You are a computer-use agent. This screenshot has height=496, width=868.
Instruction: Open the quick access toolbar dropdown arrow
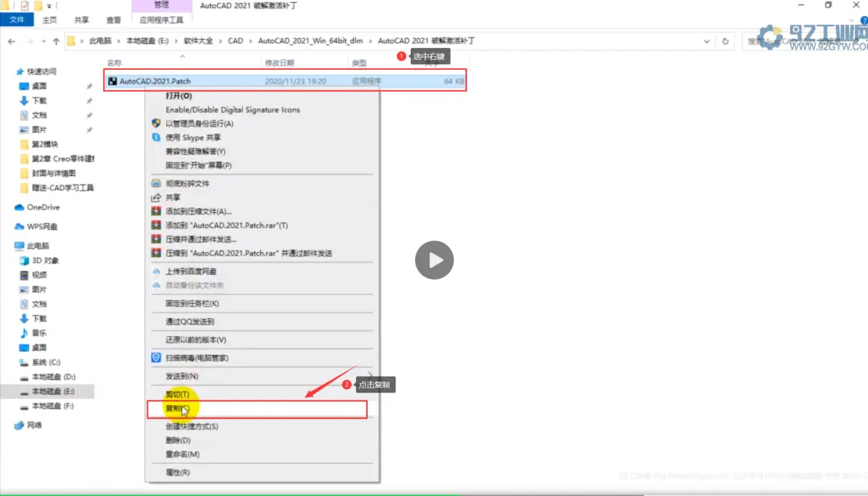[50, 6]
